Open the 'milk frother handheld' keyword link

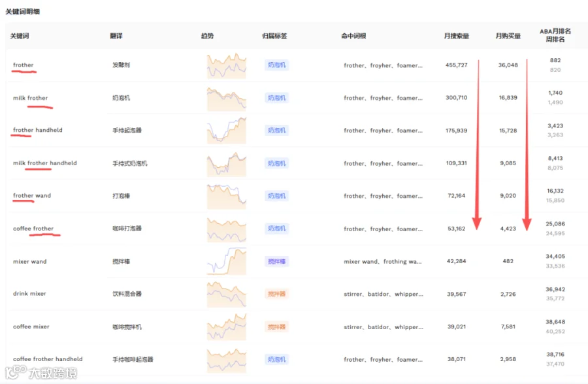point(44,163)
